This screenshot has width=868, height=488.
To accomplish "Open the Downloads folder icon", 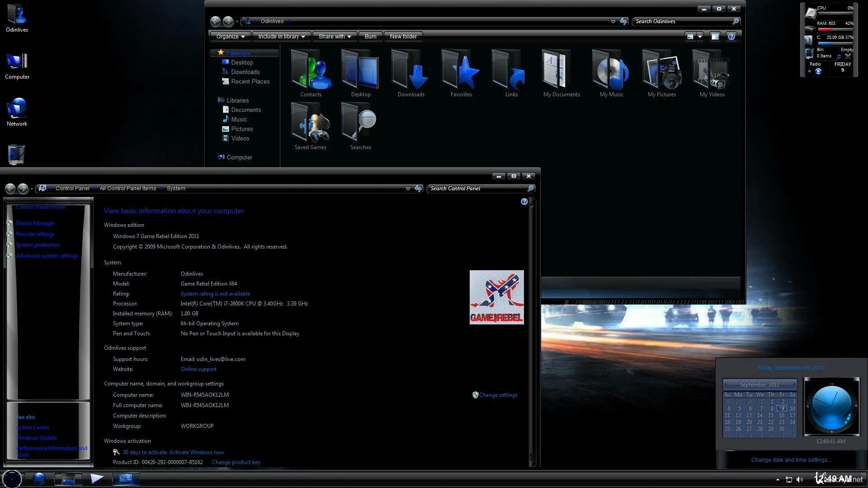I will point(410,71).
